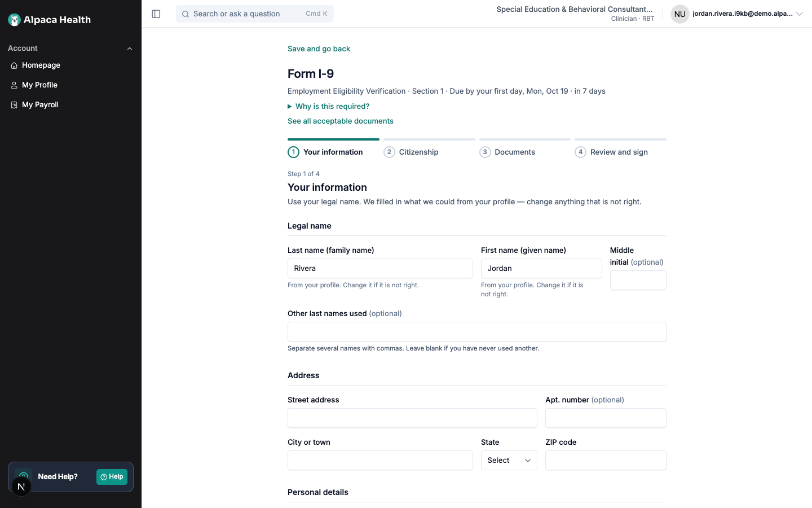Click step 4 circle icon
The image size is (812, 508).
pyautogui.click(x=580, y=152)
